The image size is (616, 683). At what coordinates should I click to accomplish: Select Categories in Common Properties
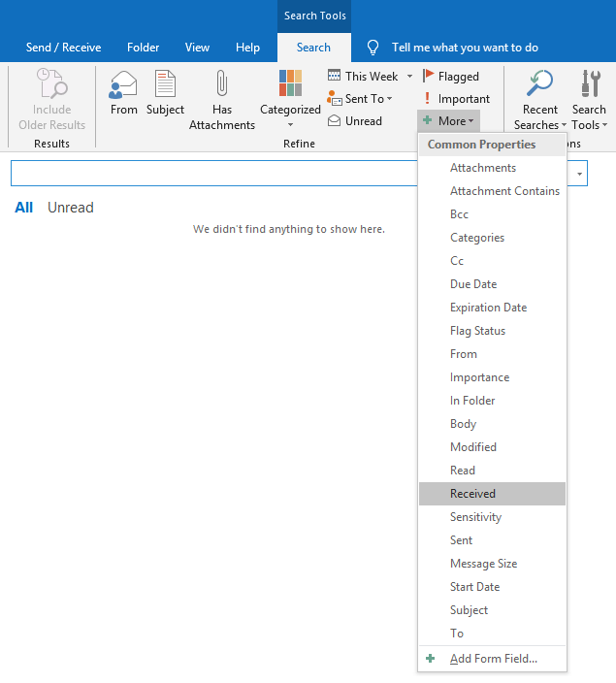pyautogui.click(x=492, y=238)
